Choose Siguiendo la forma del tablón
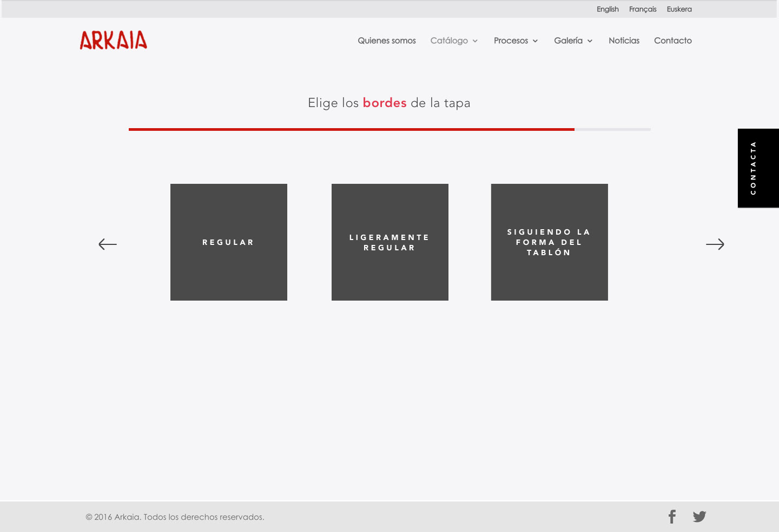The image size is (779, 532). (550, 242)
